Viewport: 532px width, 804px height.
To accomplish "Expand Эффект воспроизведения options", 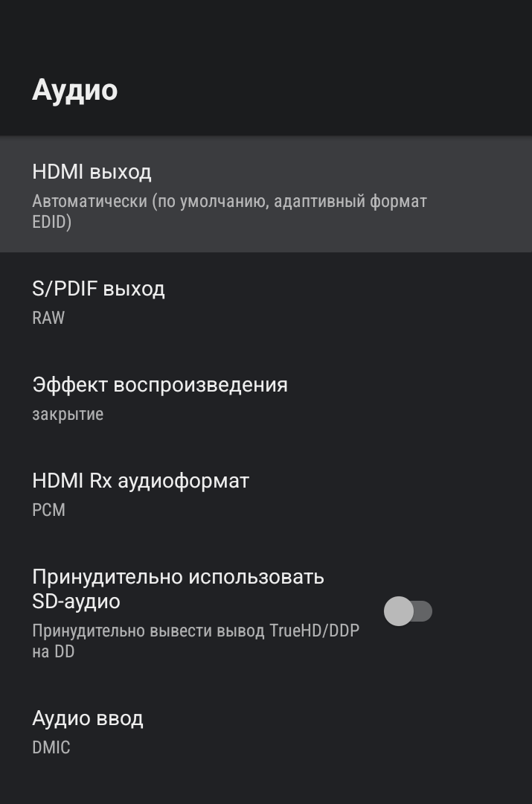I will 266,398.
